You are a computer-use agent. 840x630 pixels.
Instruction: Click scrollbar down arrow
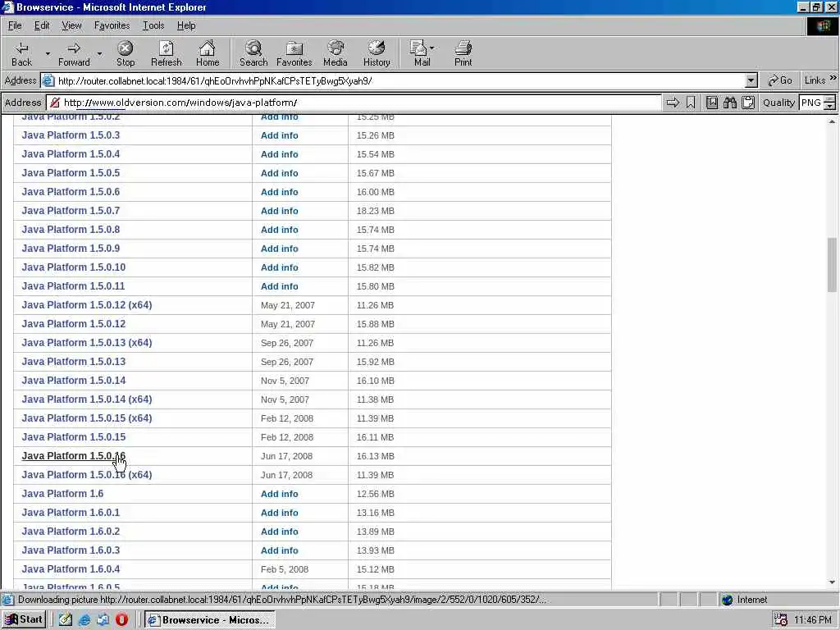coord(832,582)
